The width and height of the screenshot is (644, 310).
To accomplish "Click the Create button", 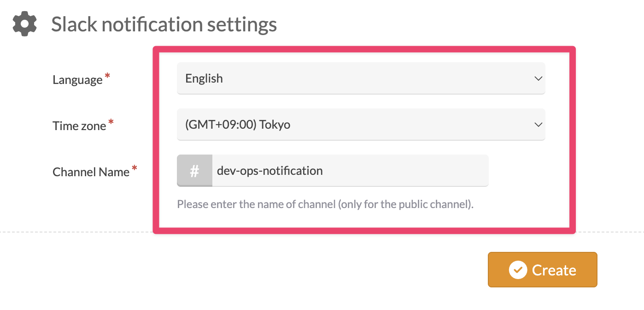I will [543, 270].
